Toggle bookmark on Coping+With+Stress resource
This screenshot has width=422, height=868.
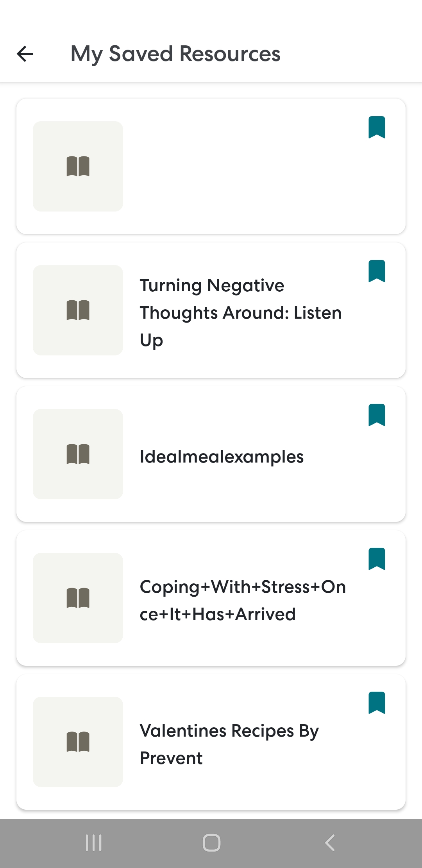pos(377,559)
